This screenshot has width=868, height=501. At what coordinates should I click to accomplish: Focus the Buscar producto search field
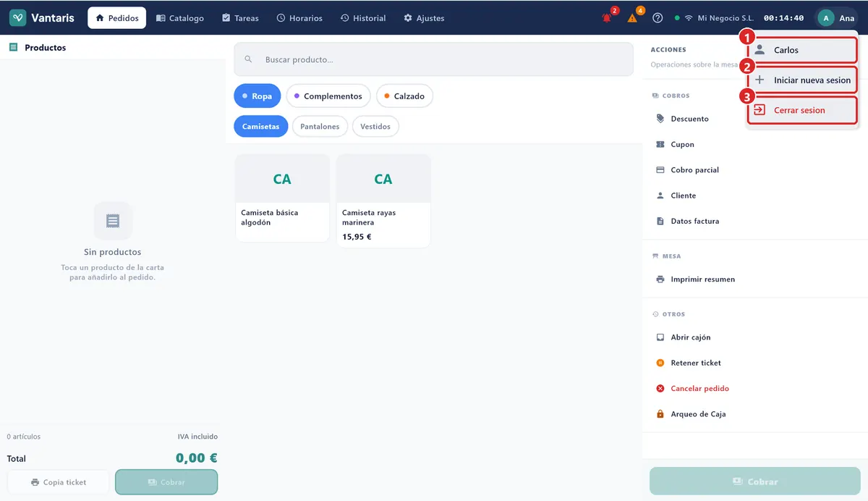(x=433, y=59)
